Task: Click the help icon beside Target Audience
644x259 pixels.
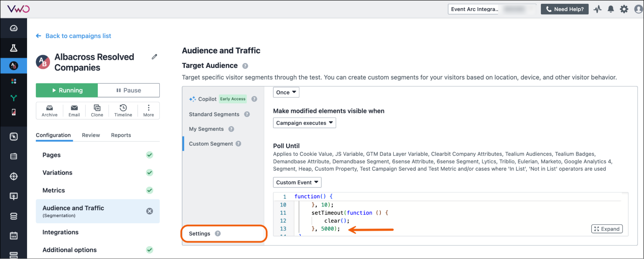Action: [x=245, y=66]
